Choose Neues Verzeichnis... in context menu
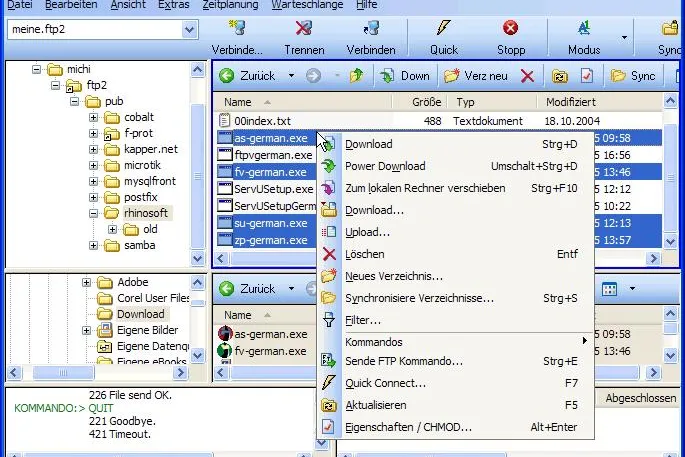Viewport: 685px width, 457px height. point(455,276)
